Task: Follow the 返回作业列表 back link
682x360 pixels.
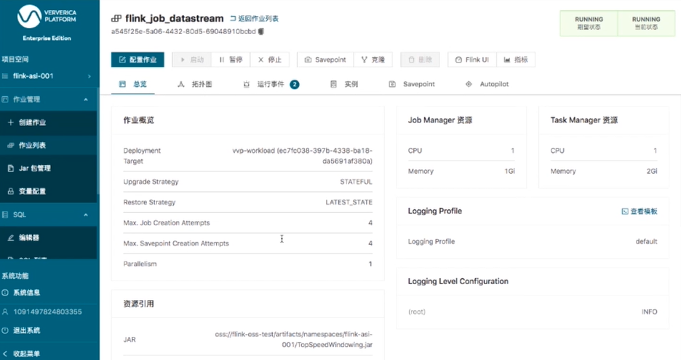Action: (254, 19)
